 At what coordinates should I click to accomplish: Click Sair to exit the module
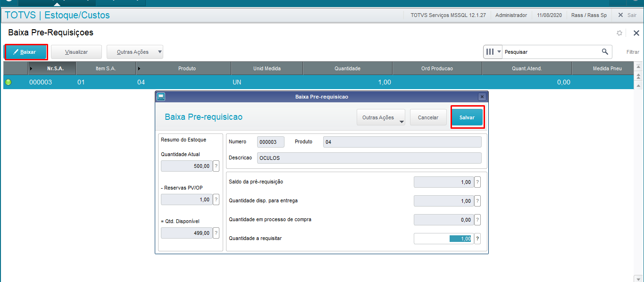[627, 15]
